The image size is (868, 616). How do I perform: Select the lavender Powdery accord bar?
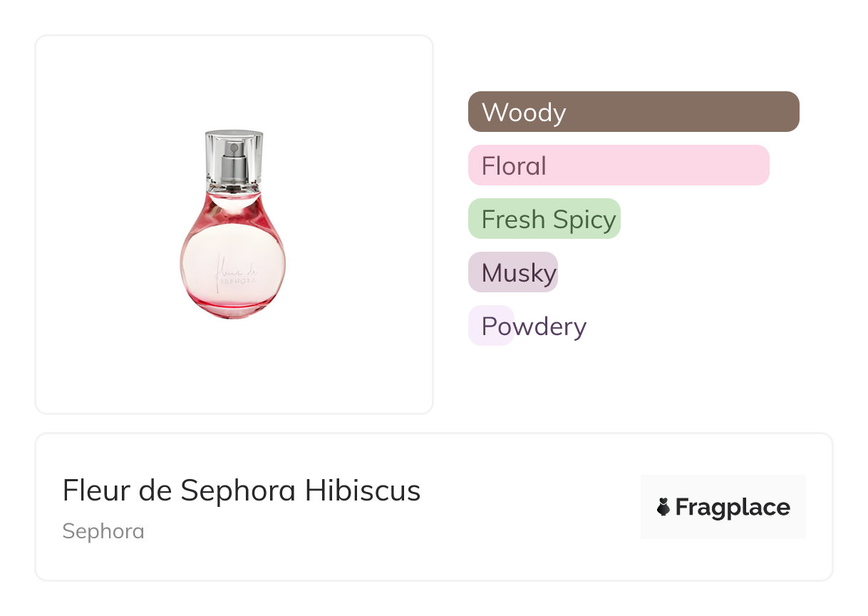coord(491,326)
